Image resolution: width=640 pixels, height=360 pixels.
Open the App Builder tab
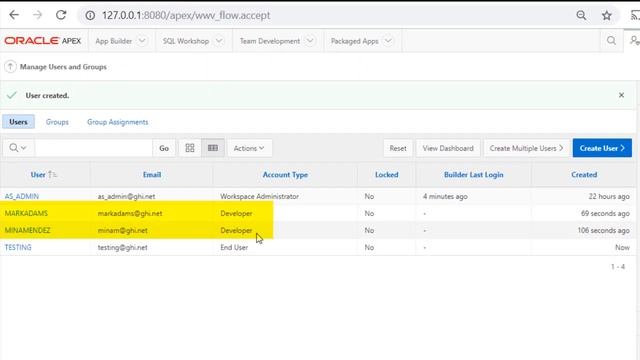113,41
